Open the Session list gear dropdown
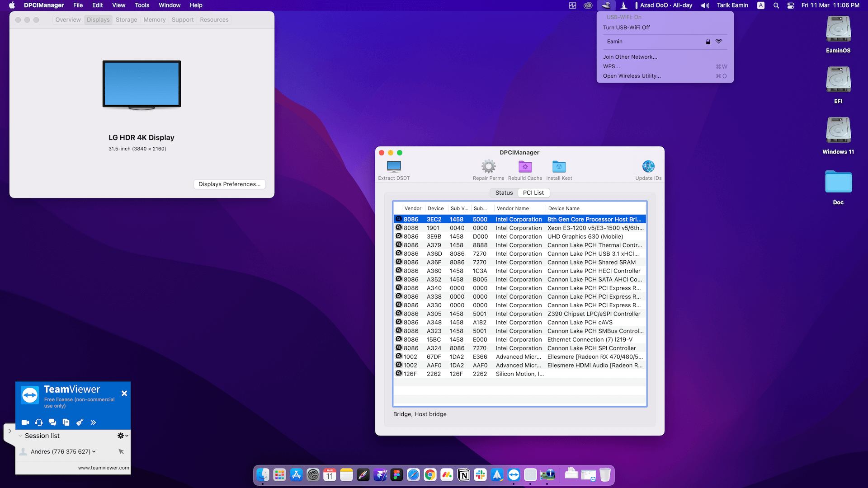 123,436
